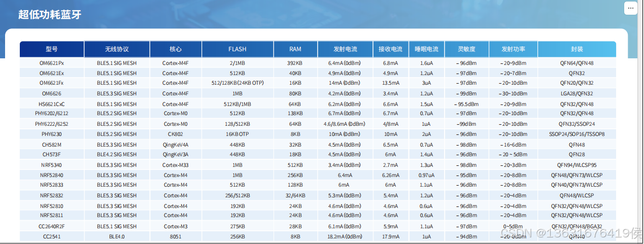
Task: Select the 封装 column header
Action: point(577,49)
